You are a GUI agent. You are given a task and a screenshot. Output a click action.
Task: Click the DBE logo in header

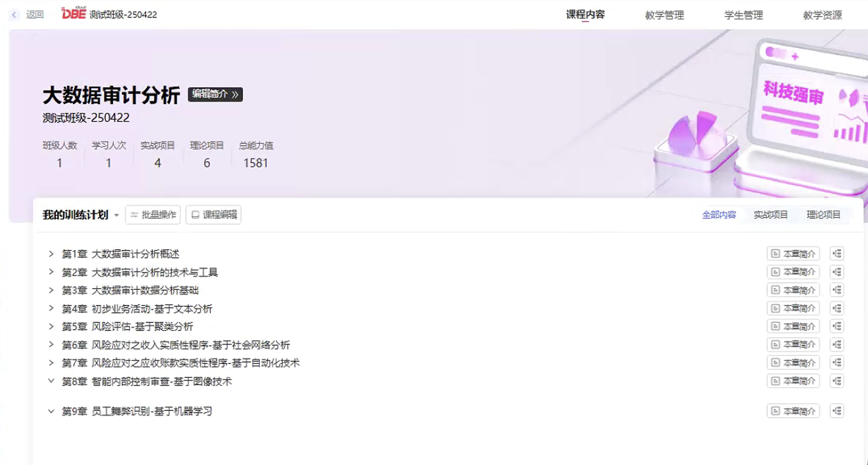tap(74, 13)
